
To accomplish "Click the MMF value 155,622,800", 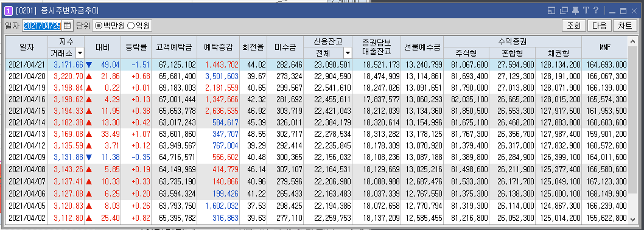I will 606,218.
